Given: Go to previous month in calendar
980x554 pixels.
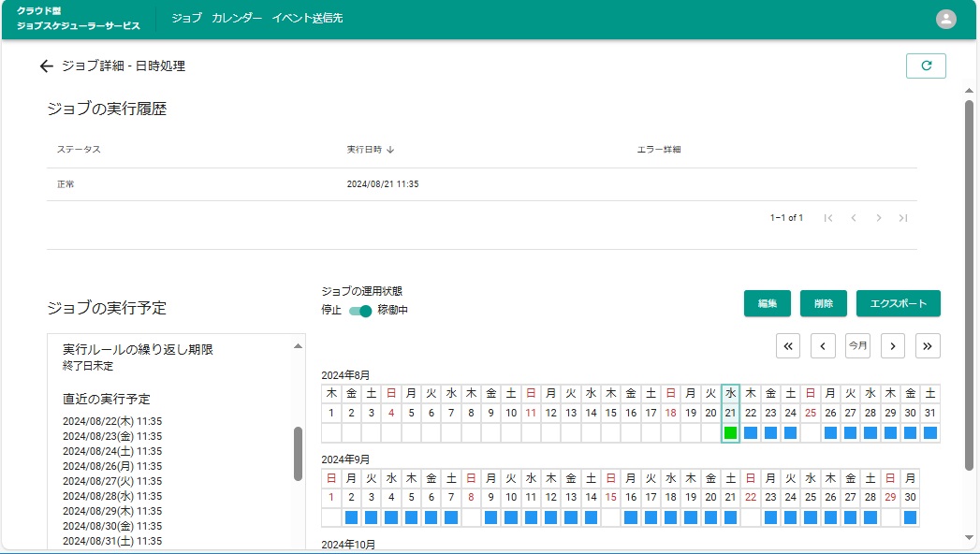Looking at the screenshot, I should [x=823, y=345].
